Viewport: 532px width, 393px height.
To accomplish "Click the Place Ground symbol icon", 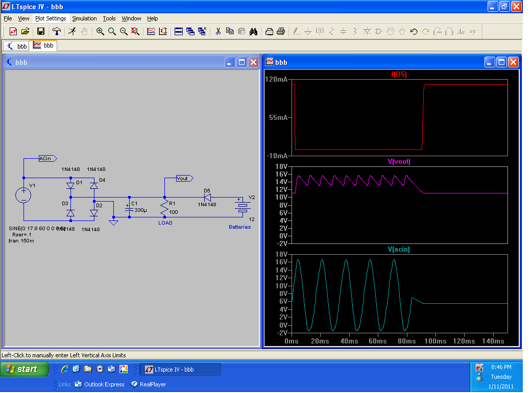I will click(x=308, y=32).
